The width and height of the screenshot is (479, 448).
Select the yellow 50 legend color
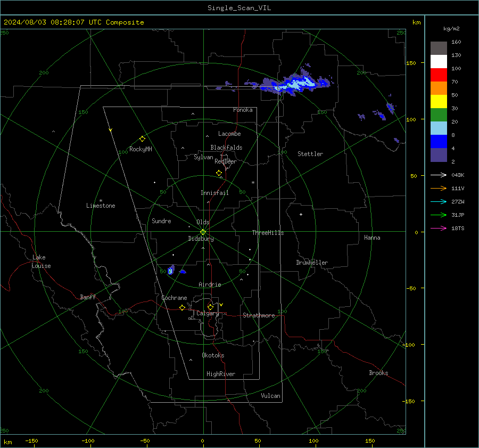coord(439,102)
